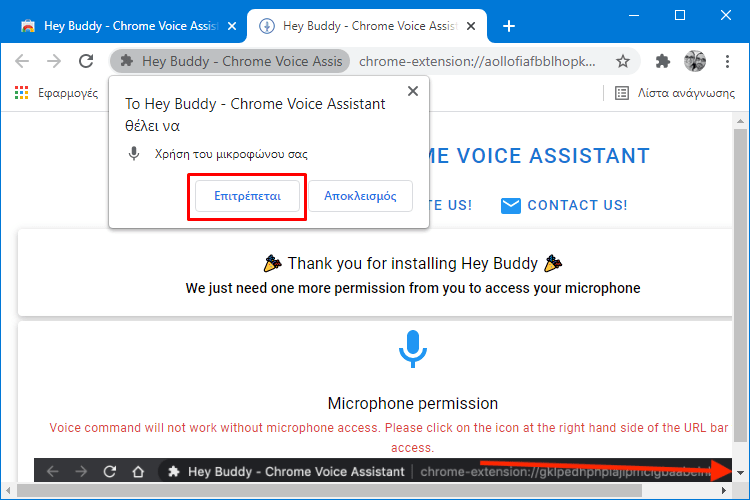Click the horizontal scrollbar left arrow

(8, 490)
